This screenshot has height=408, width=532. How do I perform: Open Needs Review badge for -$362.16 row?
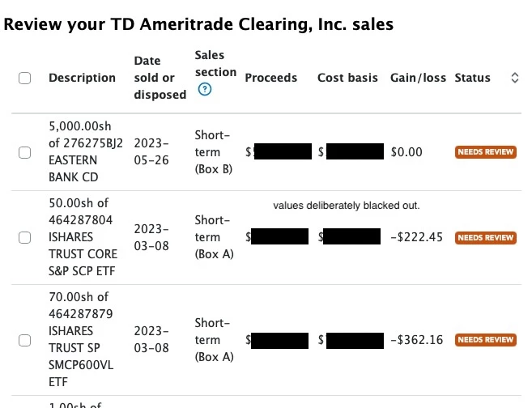coord(486,340)
